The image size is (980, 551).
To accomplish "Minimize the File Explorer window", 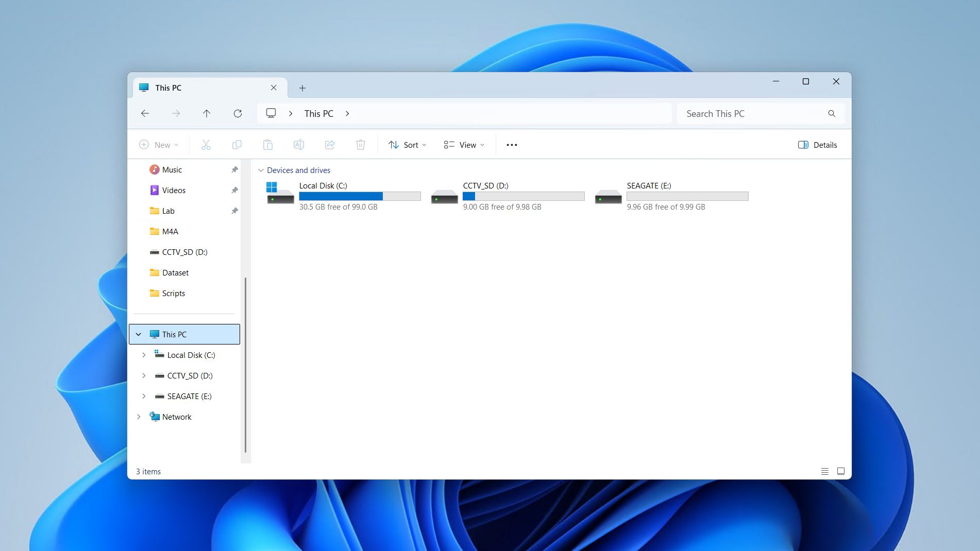I will [x=775, y=81].
